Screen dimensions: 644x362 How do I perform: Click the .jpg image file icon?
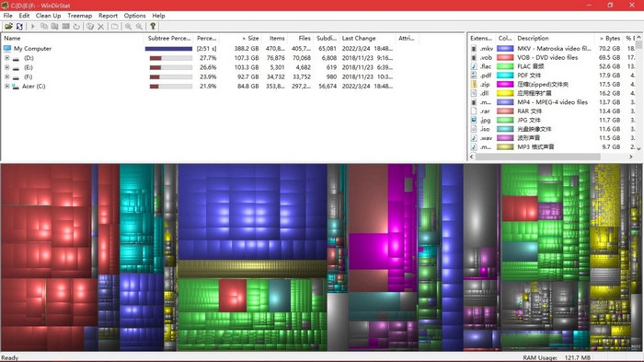pyautogui.click(x=474, y=120)
